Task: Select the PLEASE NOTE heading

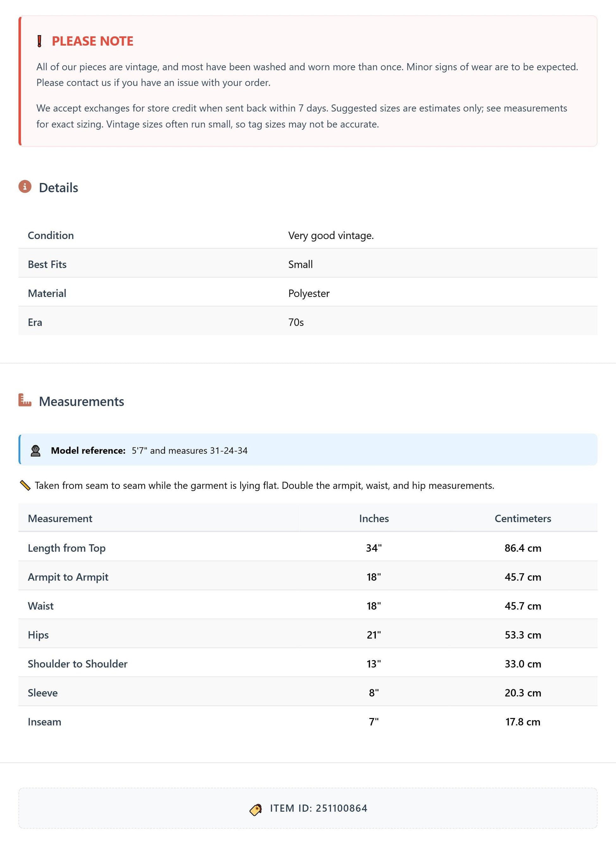Action: (92, 41)
